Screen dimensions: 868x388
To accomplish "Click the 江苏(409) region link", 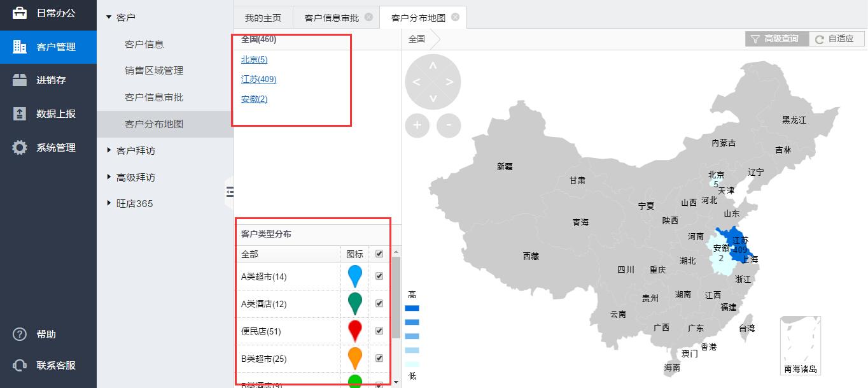I will coord(258,80).
